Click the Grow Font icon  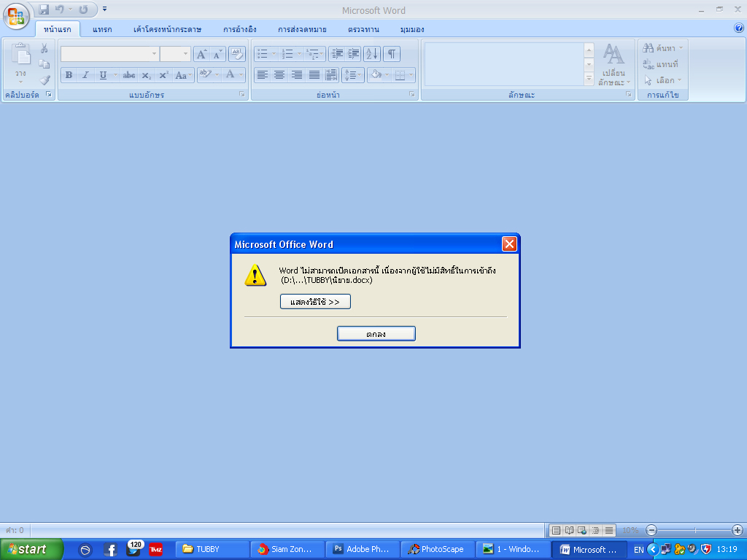point(201,54)
